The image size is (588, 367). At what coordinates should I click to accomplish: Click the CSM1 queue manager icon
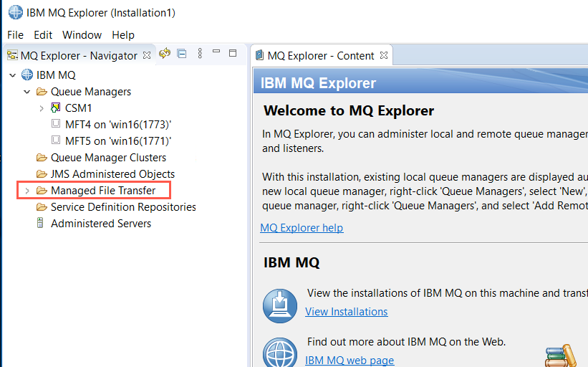[55, 108]
